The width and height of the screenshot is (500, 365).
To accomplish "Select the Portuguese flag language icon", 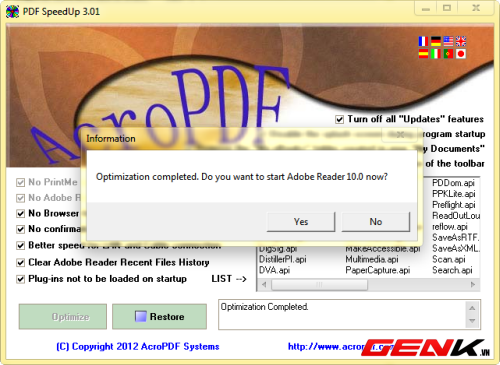I will coord(448,54).
